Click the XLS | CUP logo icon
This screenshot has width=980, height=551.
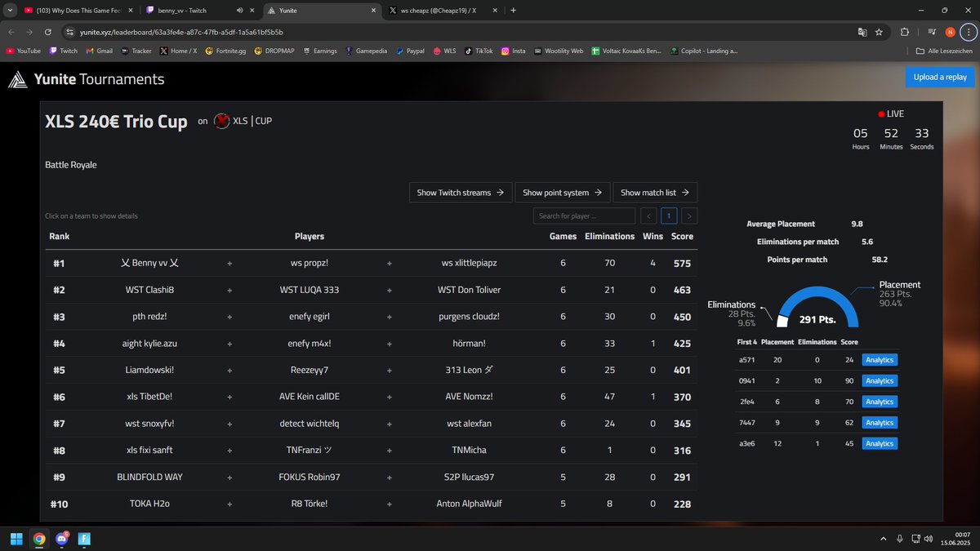pos(220,121)
